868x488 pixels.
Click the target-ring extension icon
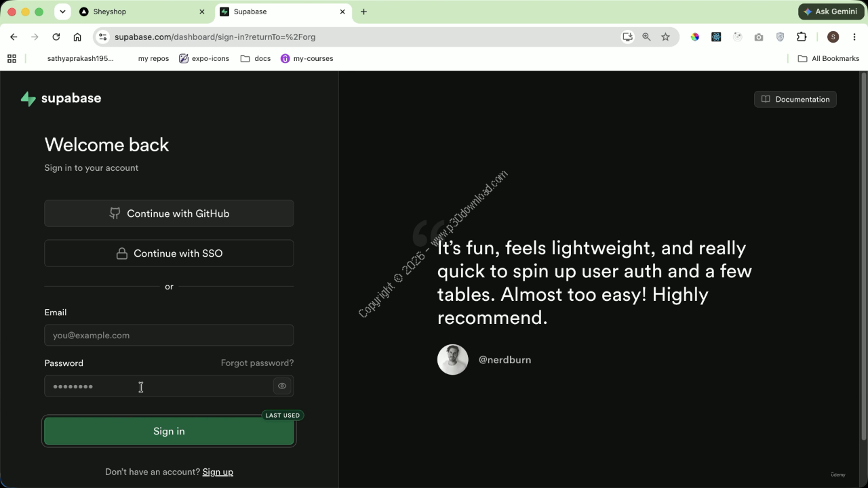[x=738, y=37]
